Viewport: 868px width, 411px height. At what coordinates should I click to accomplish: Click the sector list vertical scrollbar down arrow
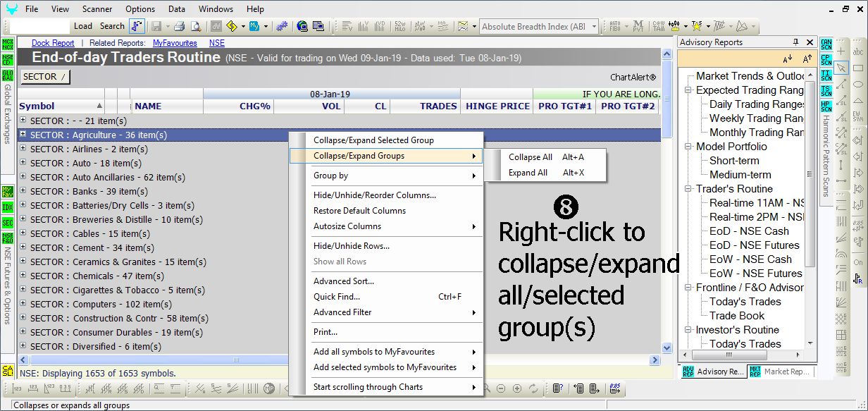tap(667, 347)
